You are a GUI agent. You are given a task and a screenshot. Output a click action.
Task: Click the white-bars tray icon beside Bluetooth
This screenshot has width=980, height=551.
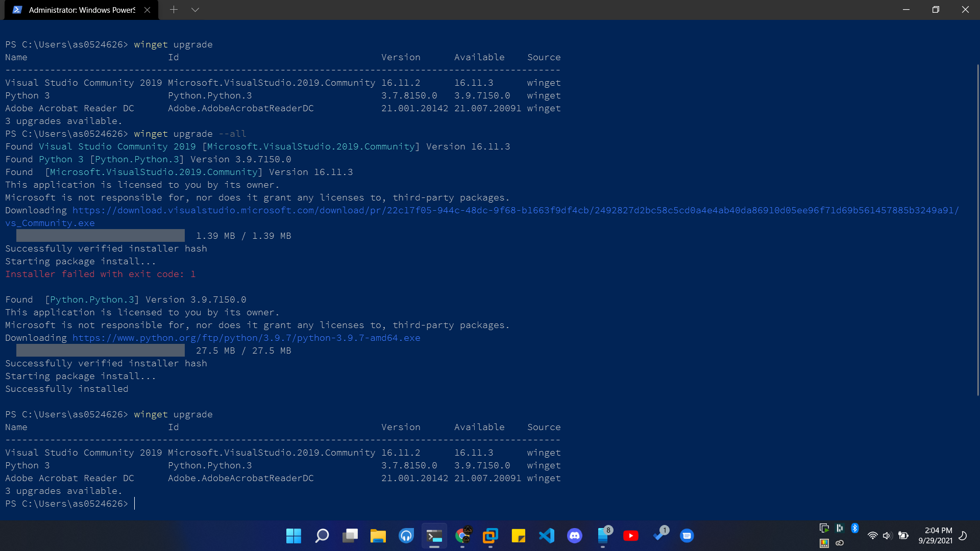840,528
